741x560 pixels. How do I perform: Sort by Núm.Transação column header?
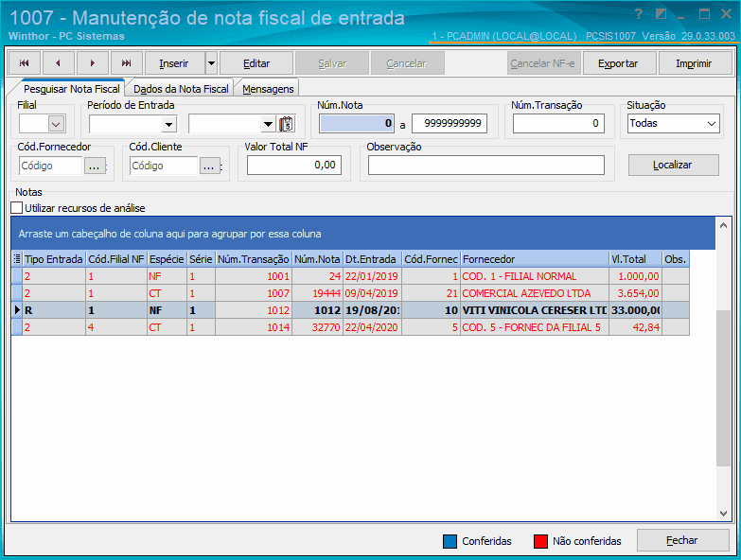click(254, 259)
